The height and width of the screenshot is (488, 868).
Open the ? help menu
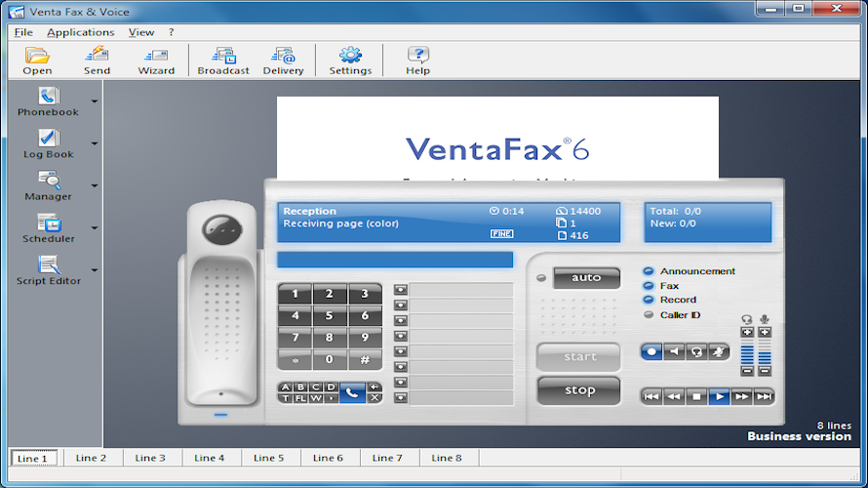pos(171,32)
